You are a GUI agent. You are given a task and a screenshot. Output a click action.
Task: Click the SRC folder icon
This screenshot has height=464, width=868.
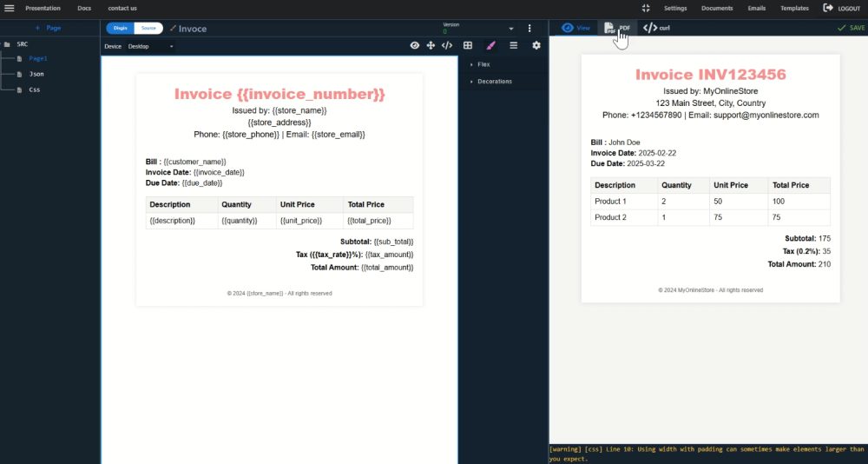7,43
